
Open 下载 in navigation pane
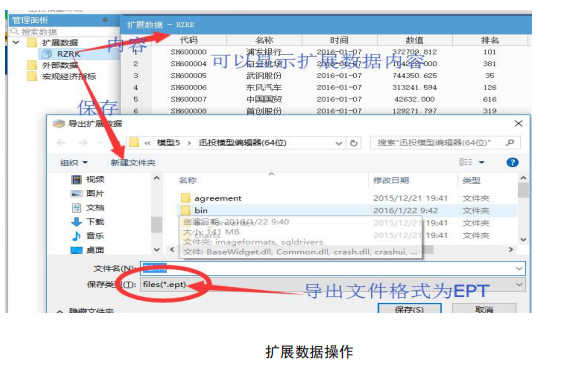[87, 222]
